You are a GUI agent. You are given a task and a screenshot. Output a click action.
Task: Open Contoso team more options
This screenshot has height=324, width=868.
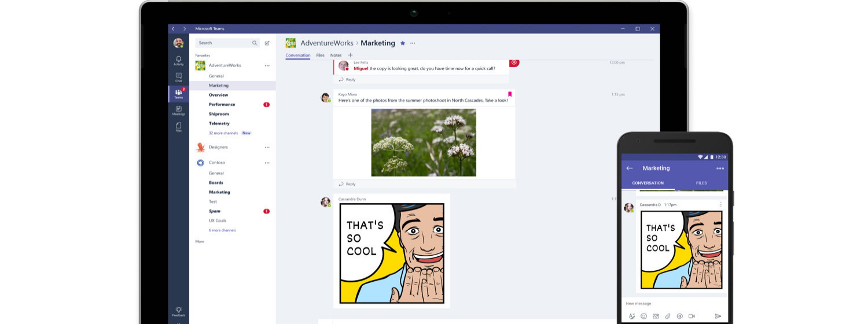(x=267, y=163)
